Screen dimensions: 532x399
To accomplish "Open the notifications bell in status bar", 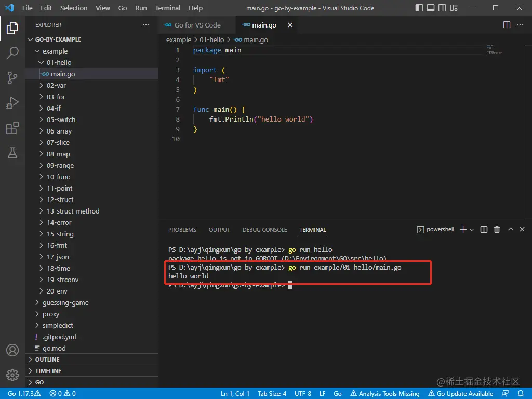I will pos(521,393).
